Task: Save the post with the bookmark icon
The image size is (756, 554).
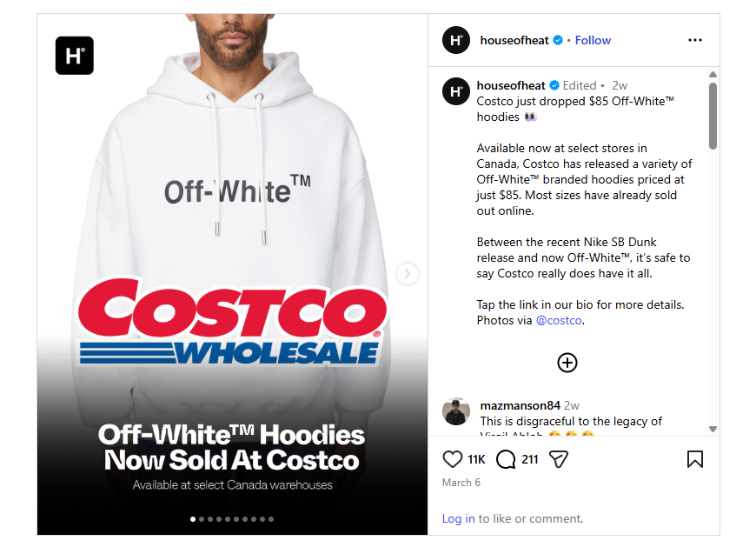Action: pos(695,459)
